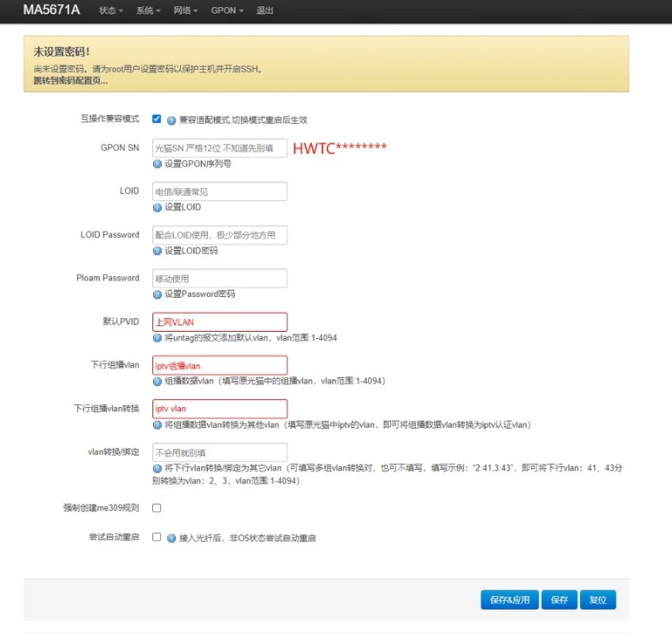The height and width of the screenshot is (635, 672).
Task: Click the info icon beside 设置Password密码
Action: 156,294
